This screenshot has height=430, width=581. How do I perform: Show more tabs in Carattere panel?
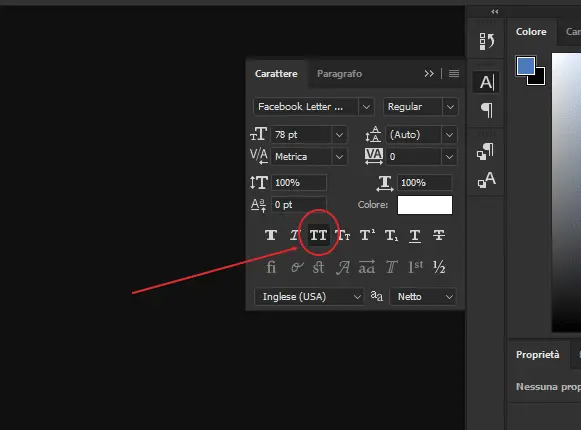coord(429,73)
